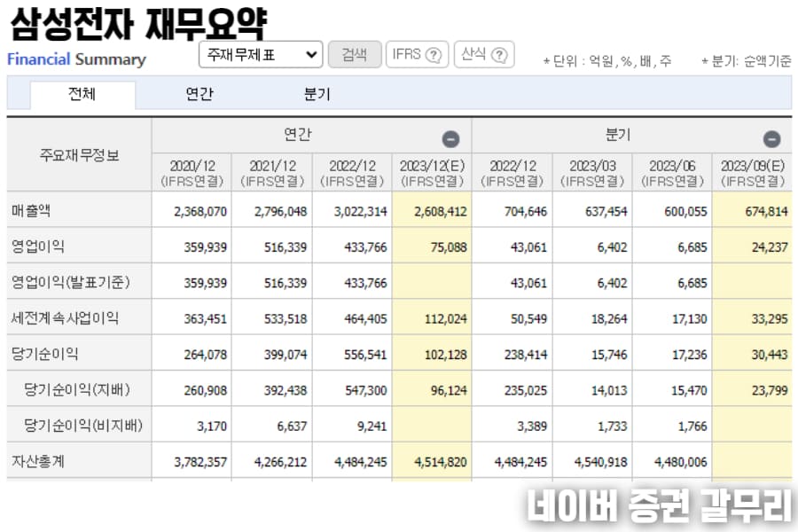Click the 9,241 non-controlling net income value

point(372,426)
